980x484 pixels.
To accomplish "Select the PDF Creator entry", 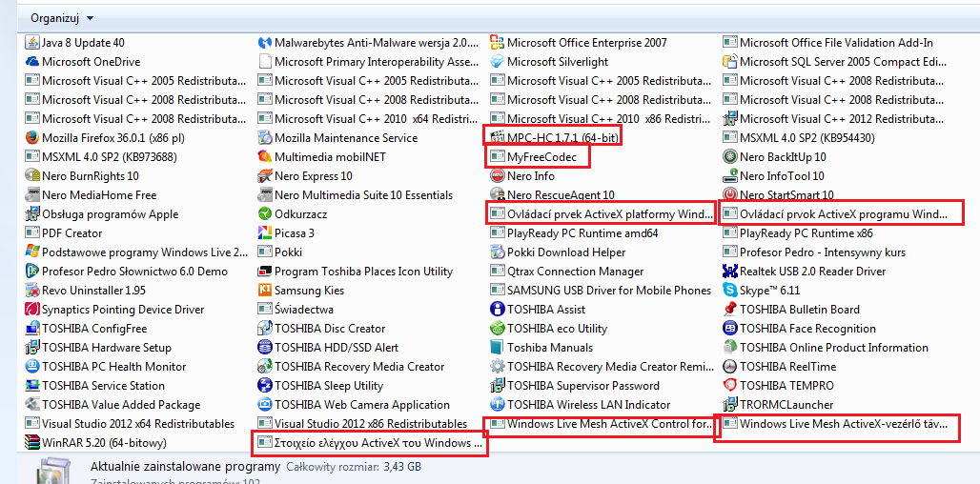I will click(64, 232).
